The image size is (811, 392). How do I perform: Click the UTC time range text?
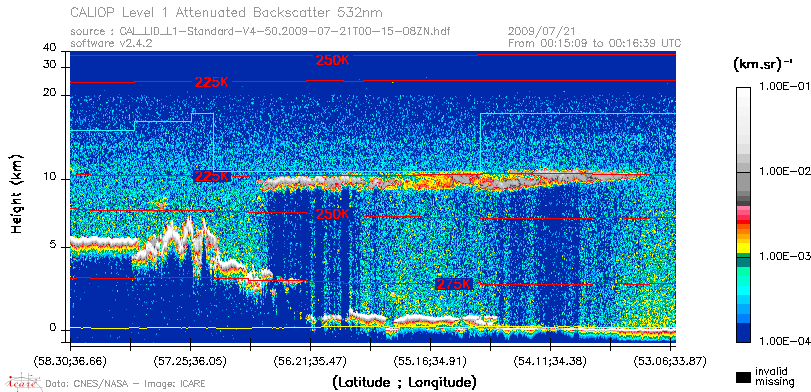[594, 43]
